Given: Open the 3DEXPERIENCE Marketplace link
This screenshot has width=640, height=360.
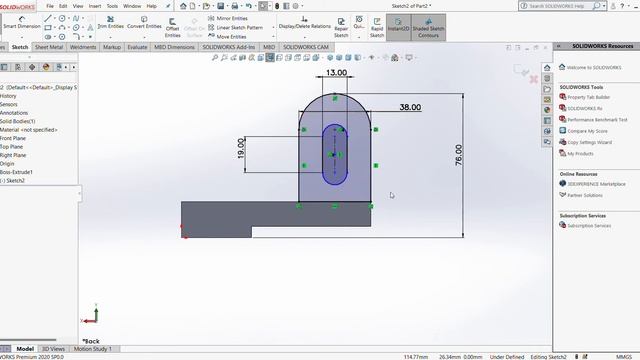Looking at the screenshot, I should click(x=592, y=184).
